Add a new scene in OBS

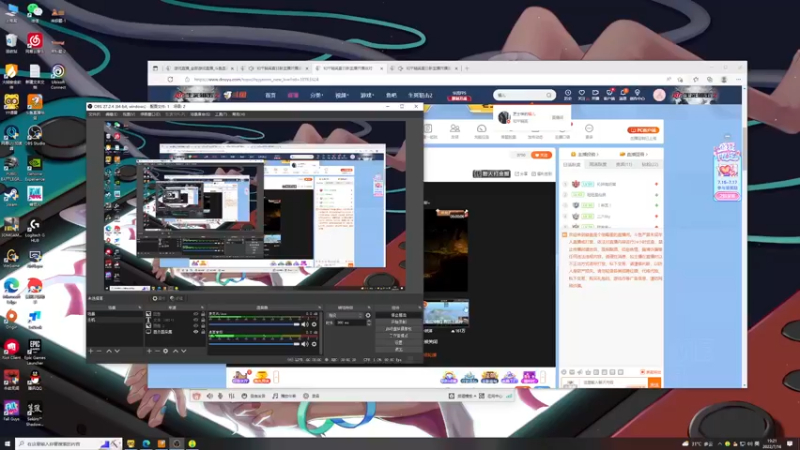click(91, 351)
